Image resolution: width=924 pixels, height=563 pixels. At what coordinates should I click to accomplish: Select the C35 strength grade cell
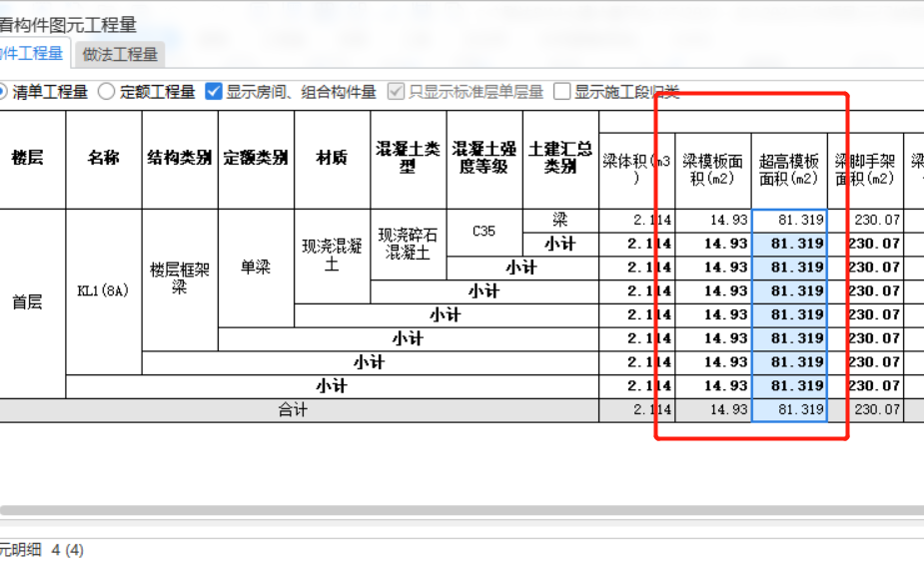(x=483, y=232)
